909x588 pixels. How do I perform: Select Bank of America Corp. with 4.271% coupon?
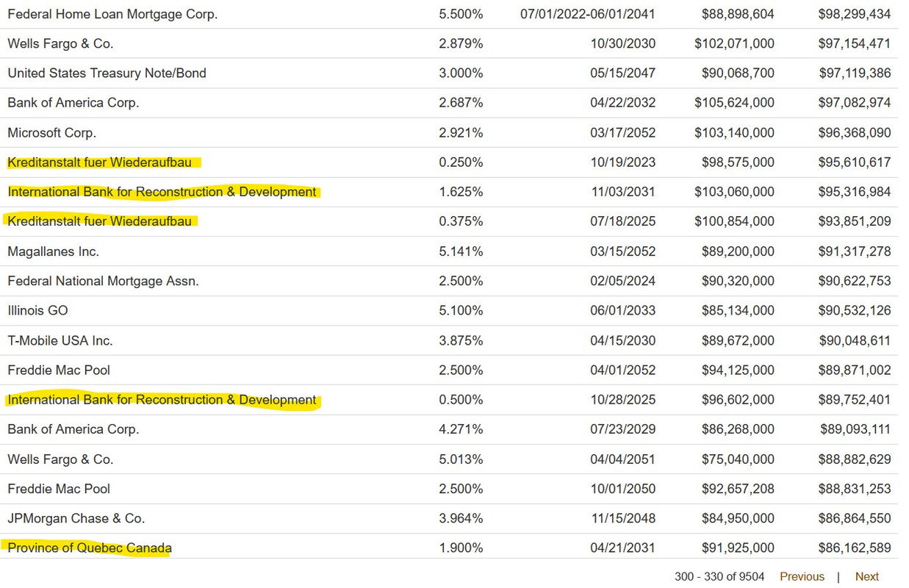point(73,429)
